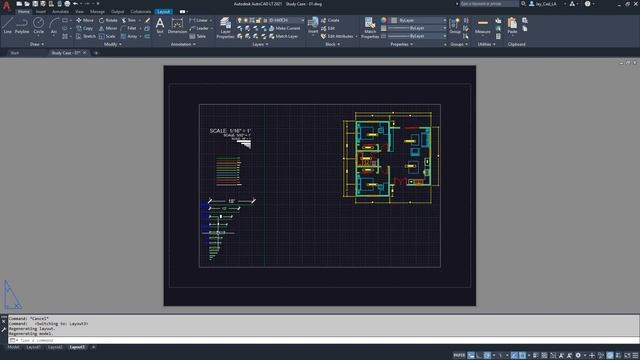Open the View ribbon tab
Image resolution: width=640 pixels, height=360 pixels.
(80, 11)
